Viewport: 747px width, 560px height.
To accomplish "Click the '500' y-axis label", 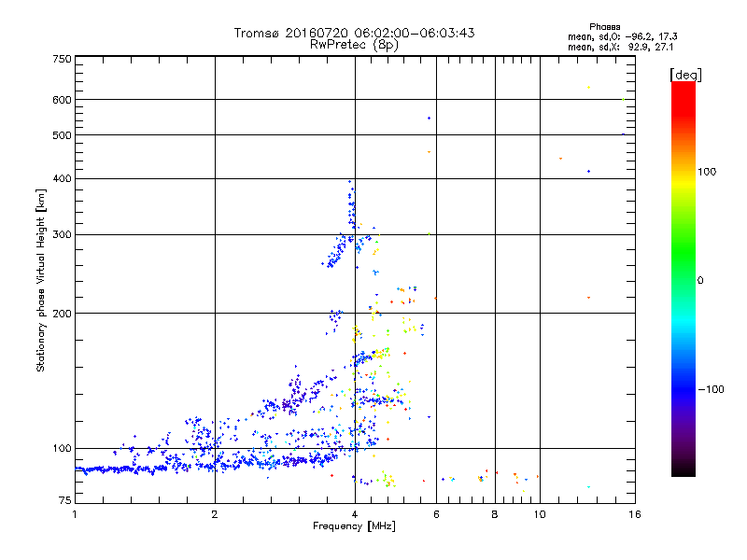I will [x=62, y=135].
